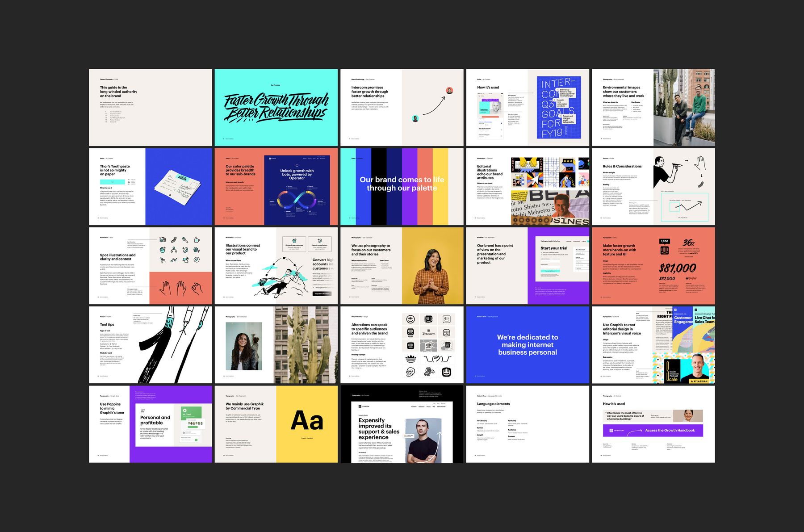This screenshot has width=804, height=532.
Task: Click the Intercom logo on purple banner
Action: [612, 431]
